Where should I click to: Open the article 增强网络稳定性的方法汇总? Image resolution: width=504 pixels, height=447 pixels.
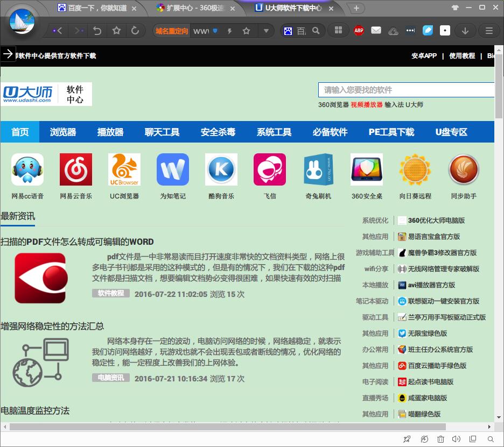(x=52, y=326)
